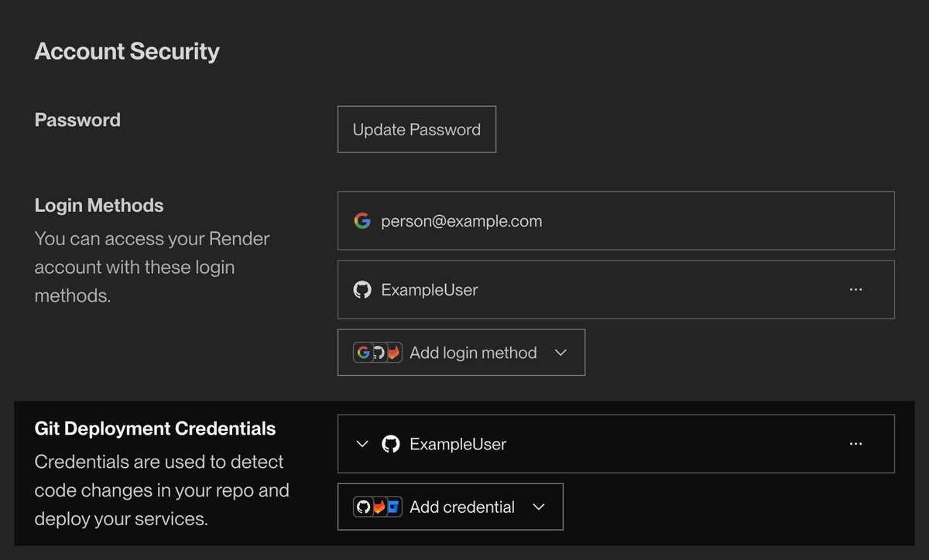Click the GitHub icon in Add credential
This screenshot has height=560, width=929.
tap(363, 507)
